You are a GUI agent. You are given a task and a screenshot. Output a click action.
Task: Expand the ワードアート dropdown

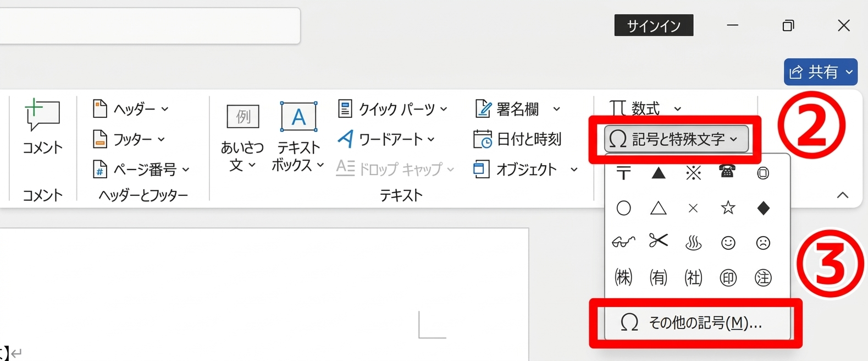point(386,139)
